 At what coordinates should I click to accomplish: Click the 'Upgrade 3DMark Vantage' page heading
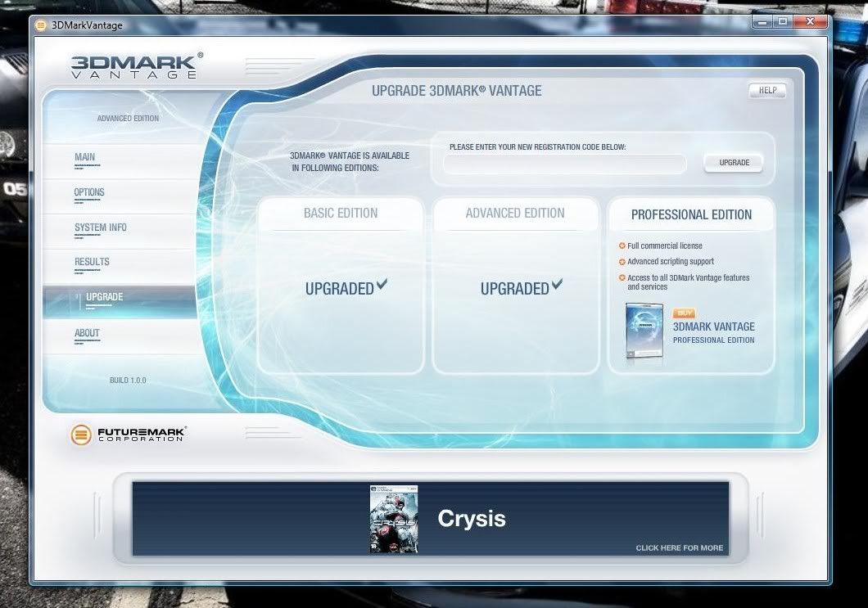(x=457, y=91)
